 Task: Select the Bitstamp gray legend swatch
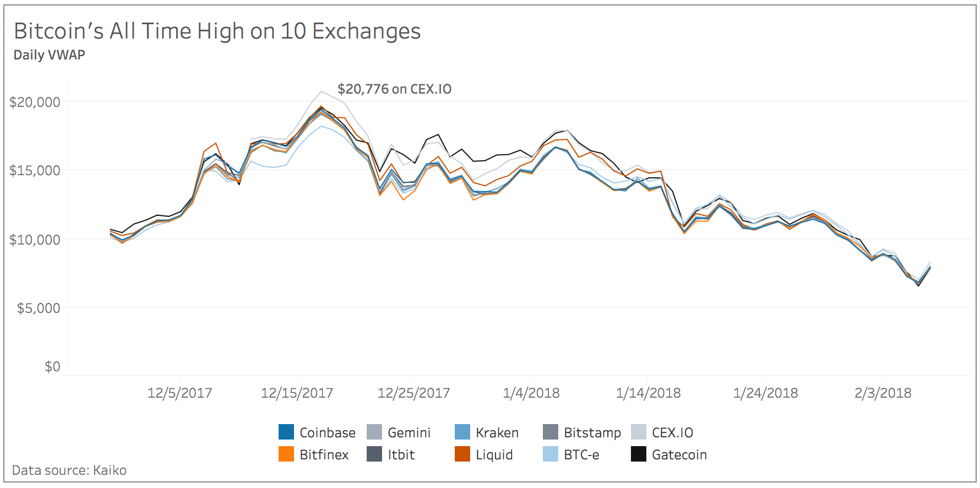click(551, 432)
